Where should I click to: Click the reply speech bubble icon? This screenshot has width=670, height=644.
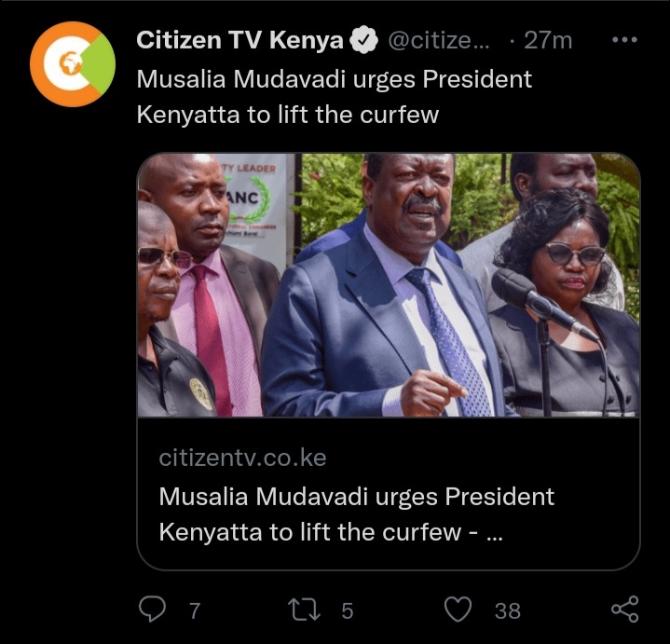pos(153,609)
